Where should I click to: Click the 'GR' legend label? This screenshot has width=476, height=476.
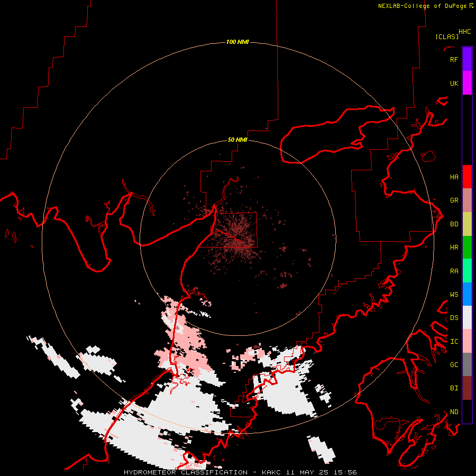coord(454,200)
